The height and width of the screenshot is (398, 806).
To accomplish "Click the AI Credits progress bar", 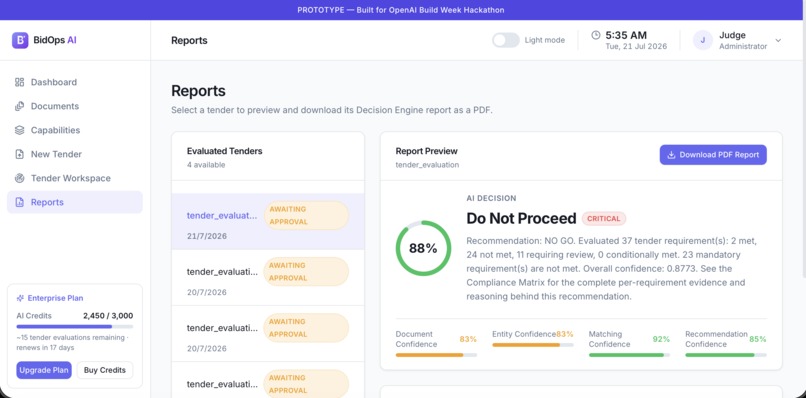I will point(75,327).
